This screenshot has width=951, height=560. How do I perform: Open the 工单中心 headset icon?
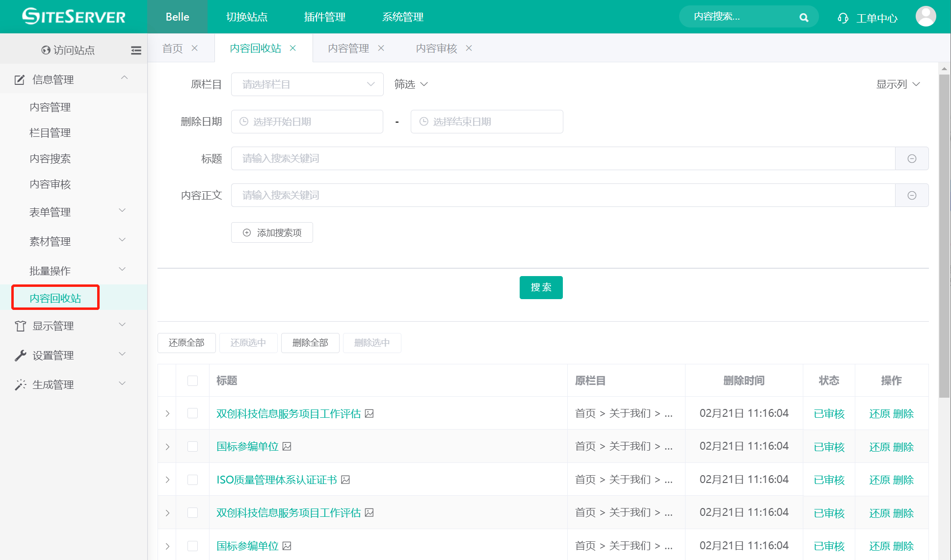click(843, 18)
